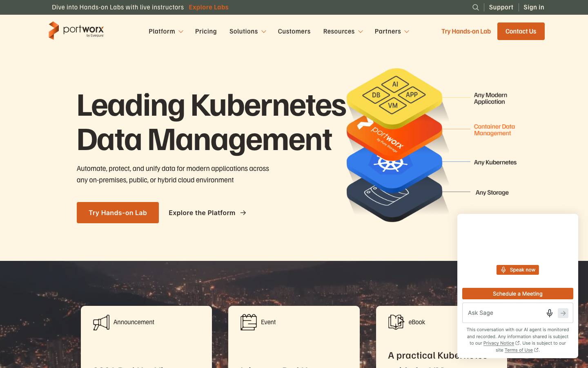
Task: Expand the Resources menu chevron
Action: point(361,31)
